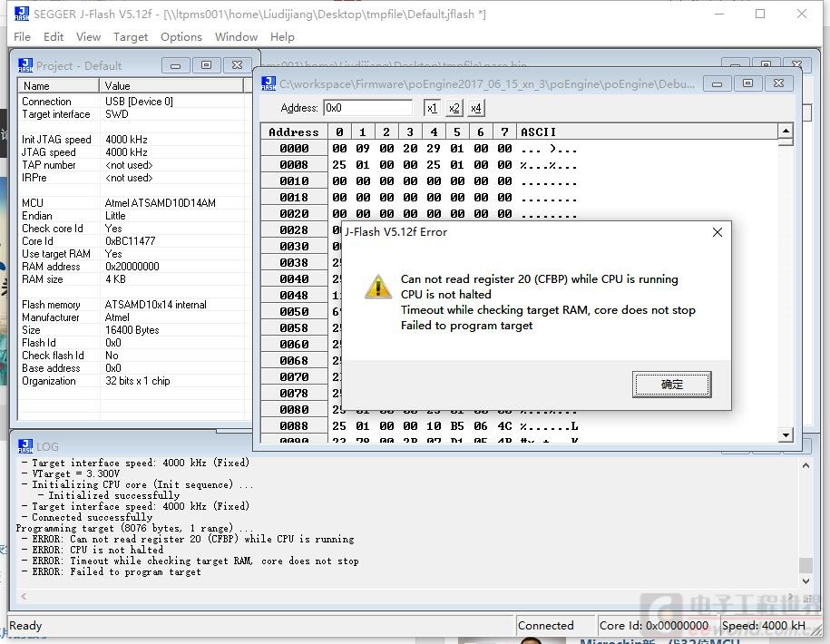Click hex view scroll up arrow
This screenshot has height=644, width=830.
click(786, 131)
